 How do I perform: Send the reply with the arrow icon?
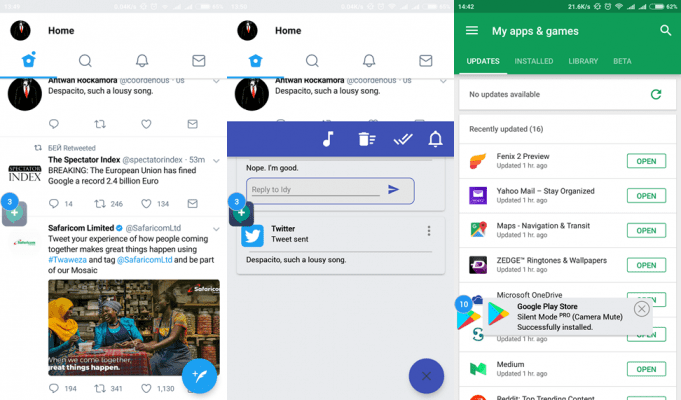[393, 189]
